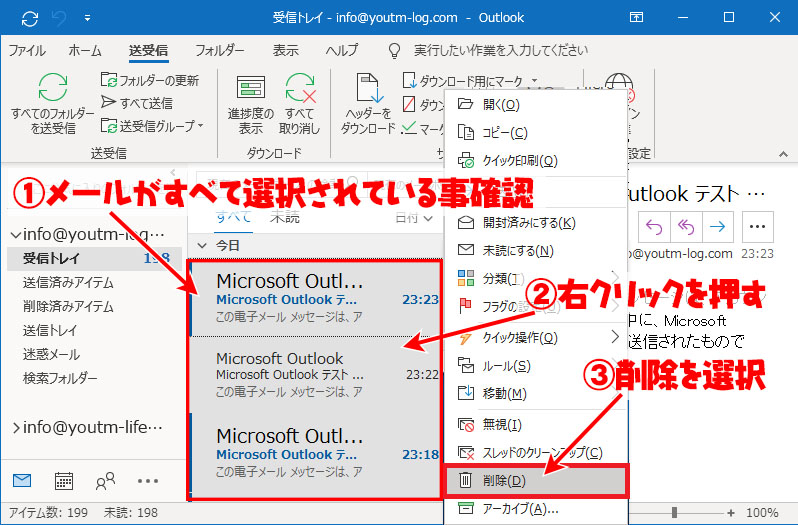Image resolution: width=798 pixels, height=525 pixels.
Task: Choose スレッドのクリーンアップ(C) menu entry
Action: [x=535, y=452]
